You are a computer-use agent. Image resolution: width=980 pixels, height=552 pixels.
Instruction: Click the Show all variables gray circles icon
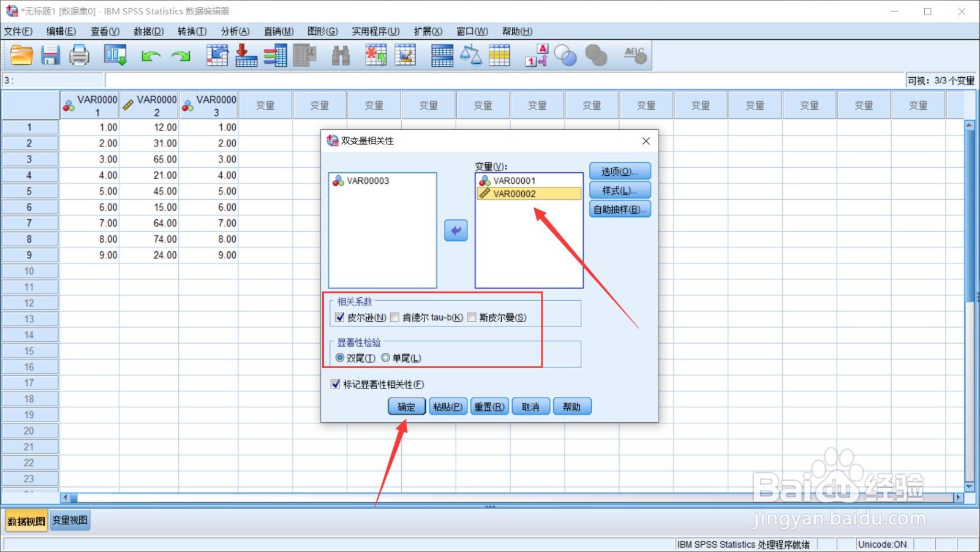[595, 55]
